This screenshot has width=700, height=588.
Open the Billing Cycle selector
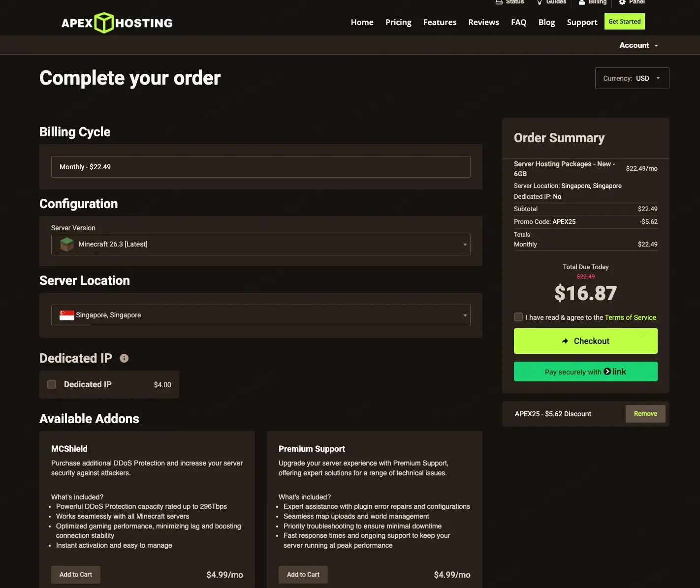261,167
